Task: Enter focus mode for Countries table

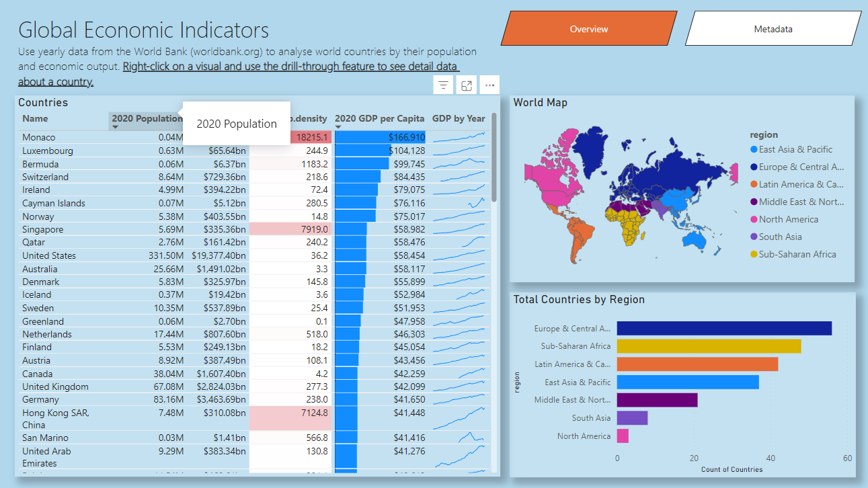Action: click(x=467, y=85)
